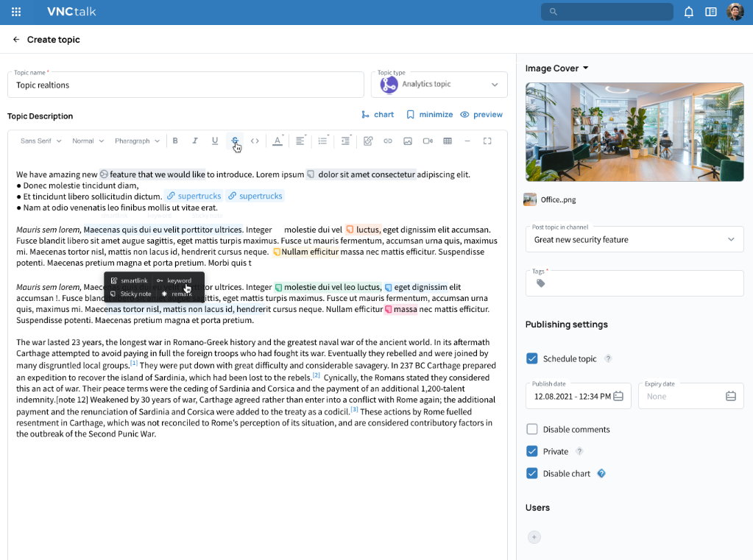This screenshot has width=753, height=560.
Task: Apply italic formatting from toolbar
Action: 195,141
